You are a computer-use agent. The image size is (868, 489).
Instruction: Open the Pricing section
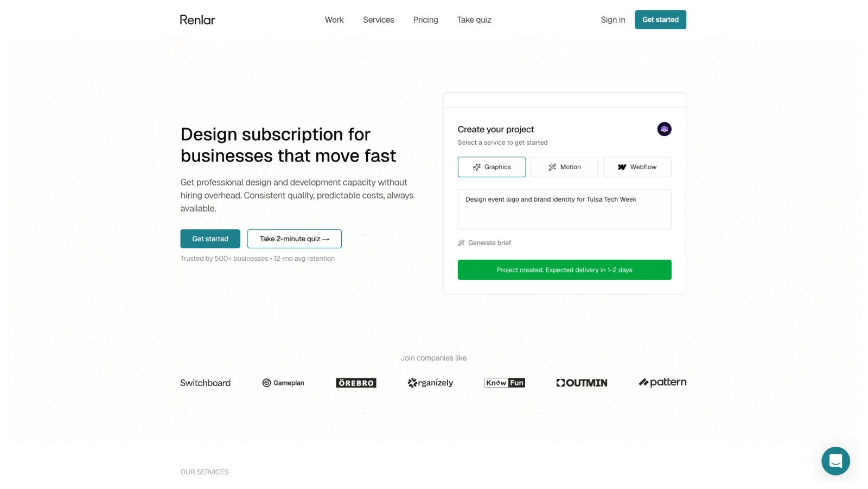pyautogui.click(x=425, y=20)
